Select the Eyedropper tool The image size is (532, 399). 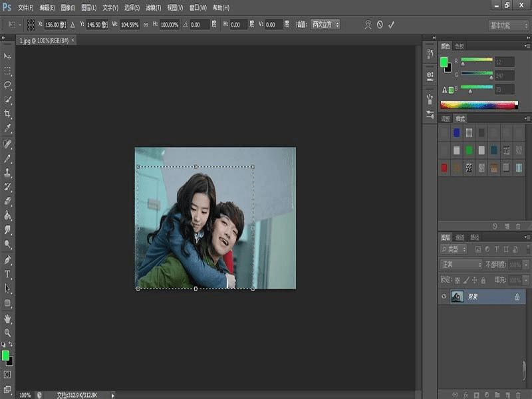click(8, 128)
